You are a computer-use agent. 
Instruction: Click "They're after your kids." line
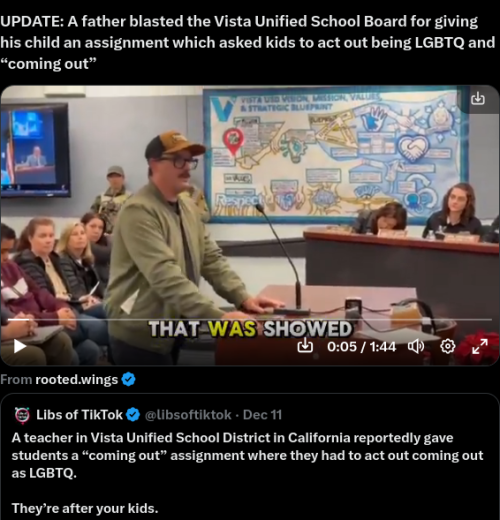[x=85, y=509]
